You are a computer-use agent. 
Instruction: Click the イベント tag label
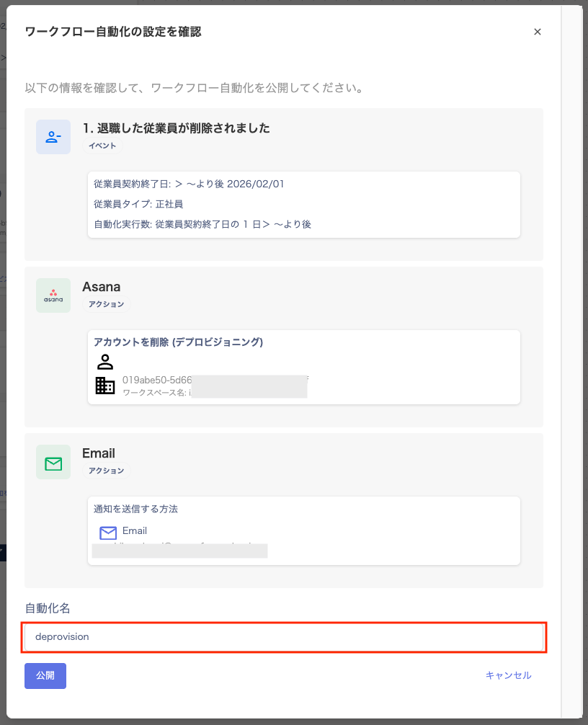[x=102, y=146]
